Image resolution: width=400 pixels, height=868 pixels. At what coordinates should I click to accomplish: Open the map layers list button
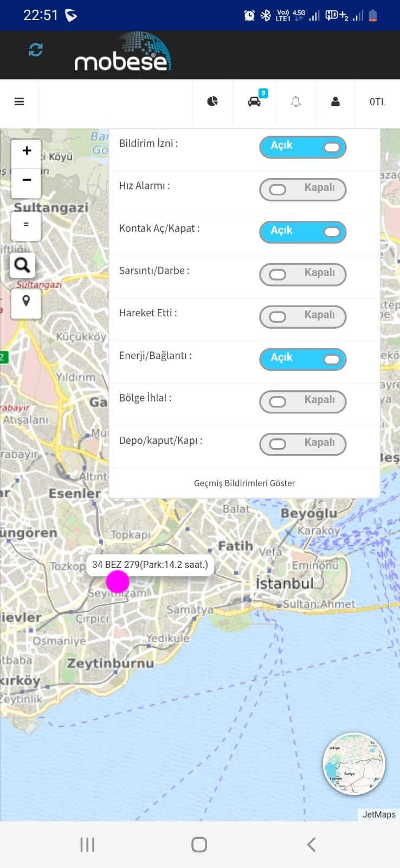[x=26, y=225]
